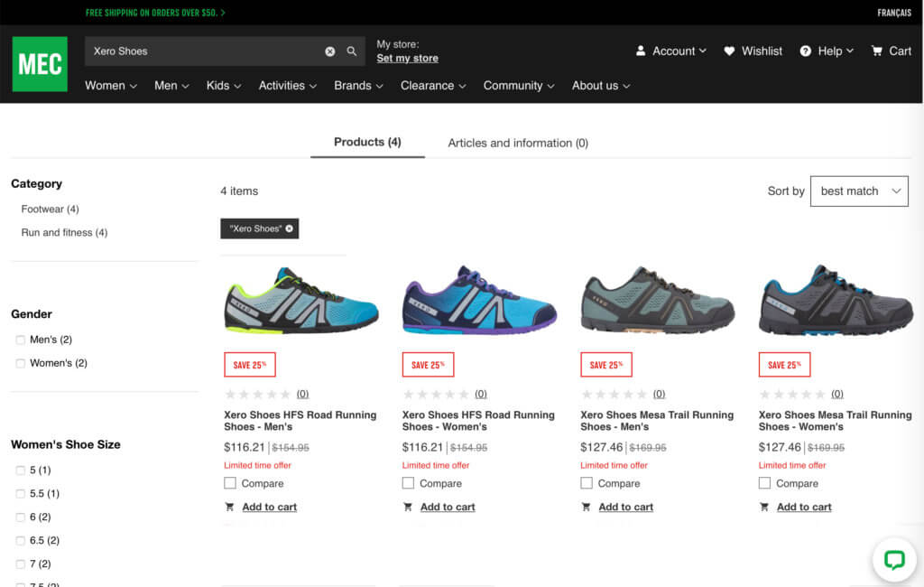Expand the Kids navigation menu
This screenshot has width=924, height=587.
tap(224, 86)
